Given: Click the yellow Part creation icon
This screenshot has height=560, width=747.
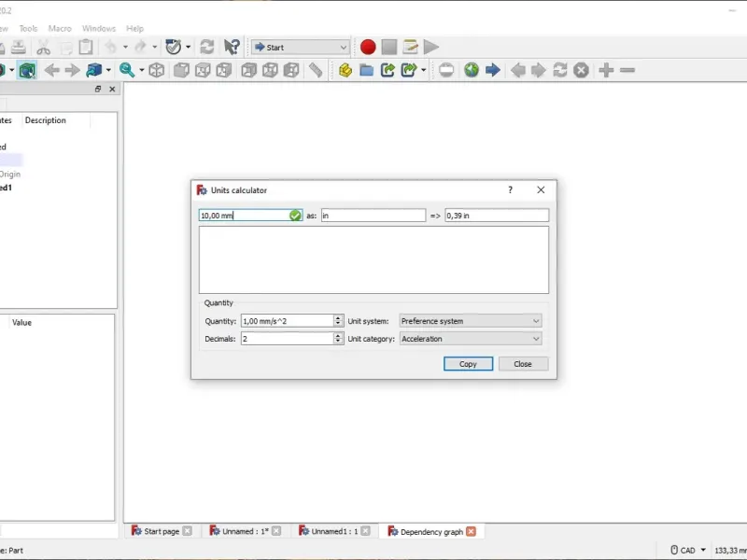Looking at the screenshot, I should pos(345,71).
